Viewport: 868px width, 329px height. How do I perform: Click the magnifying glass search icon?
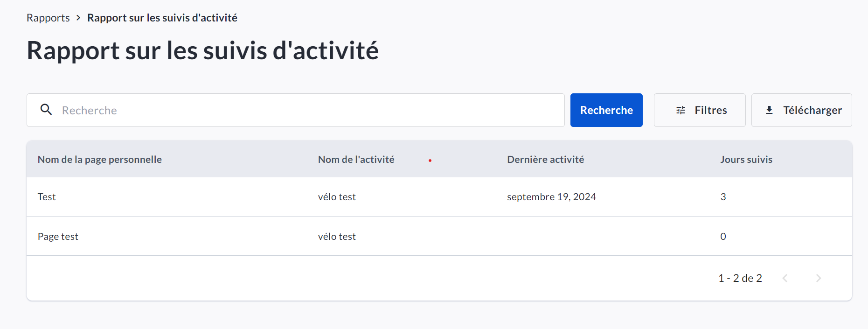[x=46, y=110]
